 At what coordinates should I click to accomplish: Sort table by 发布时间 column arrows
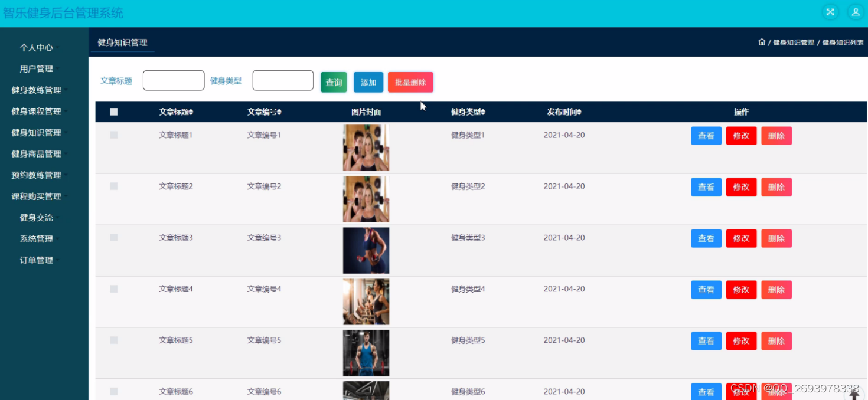pos(579,112)
